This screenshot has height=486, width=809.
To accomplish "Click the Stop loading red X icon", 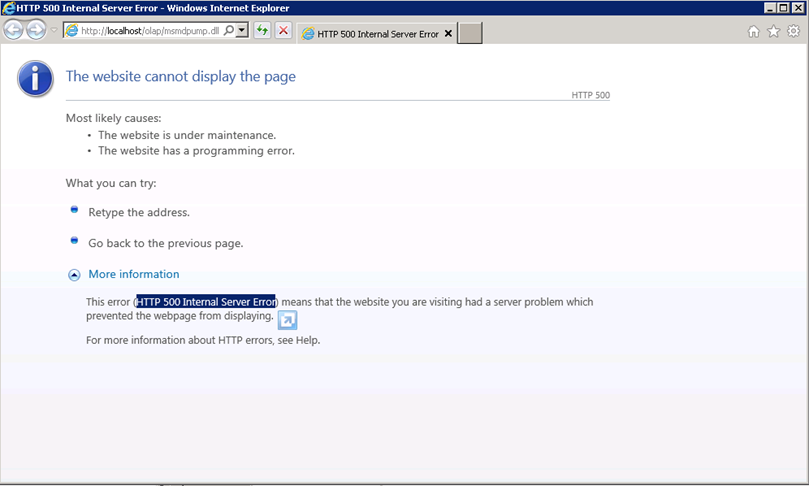I will point(284,31).
